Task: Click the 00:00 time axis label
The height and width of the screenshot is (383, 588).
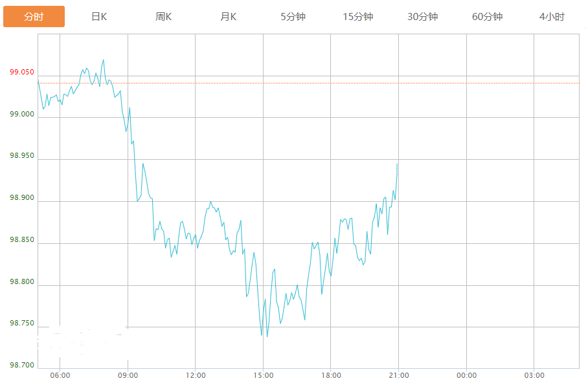Action: [x=466, y=375]
